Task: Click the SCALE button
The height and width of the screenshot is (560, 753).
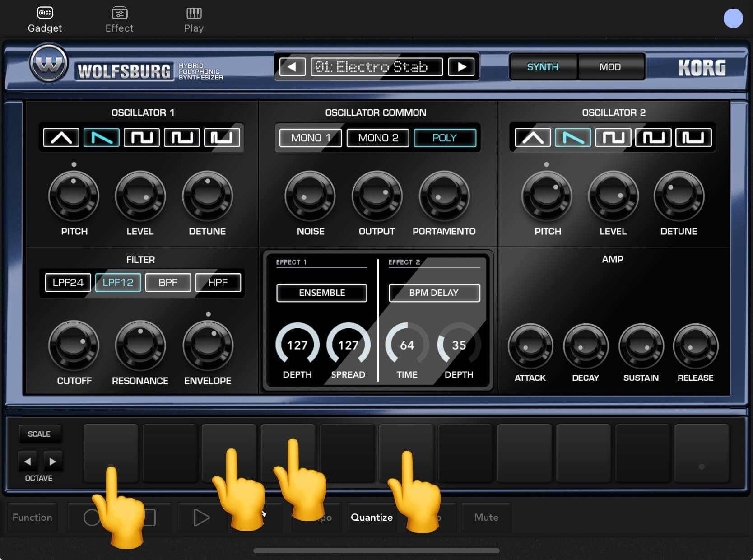Action: click(40, 434)
